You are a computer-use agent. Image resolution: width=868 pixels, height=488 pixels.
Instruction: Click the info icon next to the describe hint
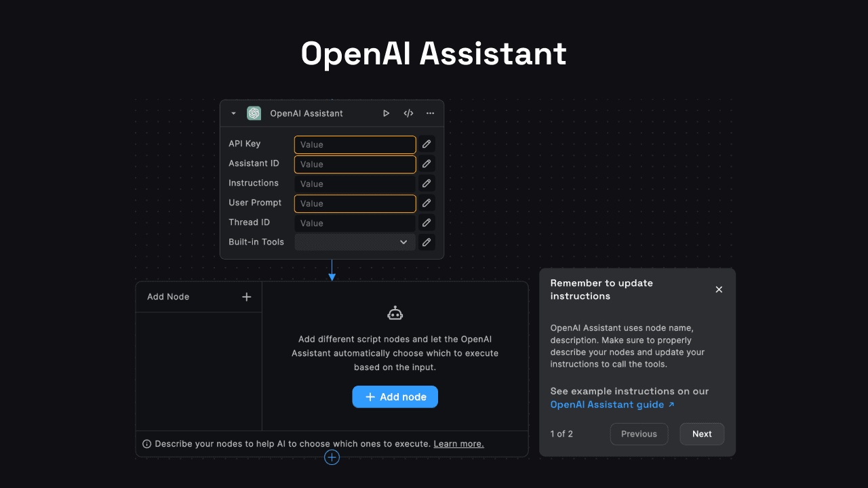tap(146, 443)
